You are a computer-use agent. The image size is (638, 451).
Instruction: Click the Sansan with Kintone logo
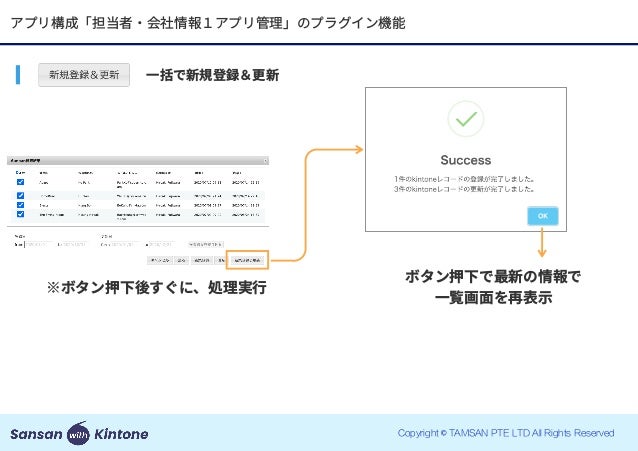(x=79, y=433)
